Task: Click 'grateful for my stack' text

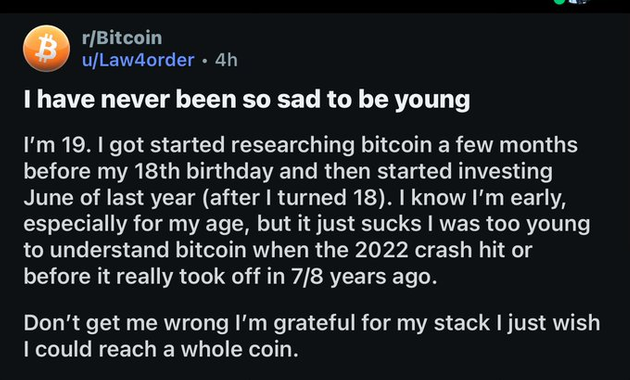Action: coord(382,324)
